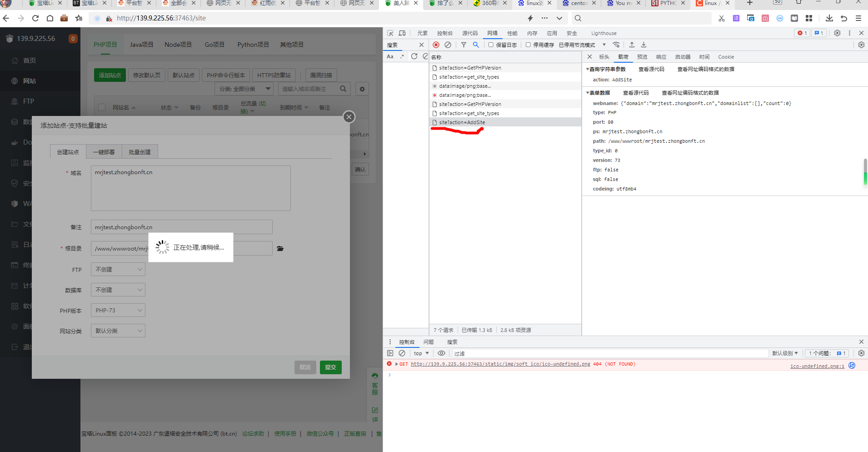Click the console live expression eye icon

(441, 353)
